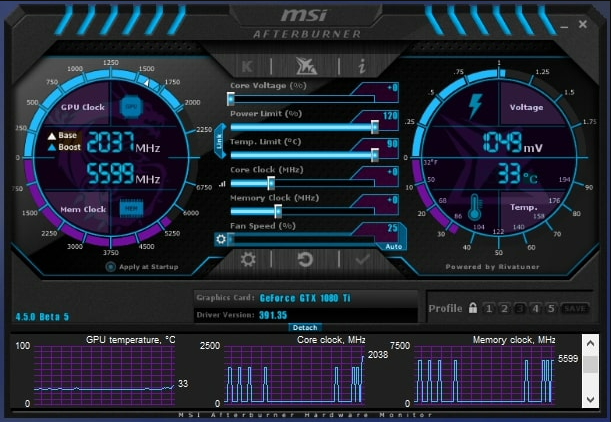Click the Core Clock +0 value field

381,172
